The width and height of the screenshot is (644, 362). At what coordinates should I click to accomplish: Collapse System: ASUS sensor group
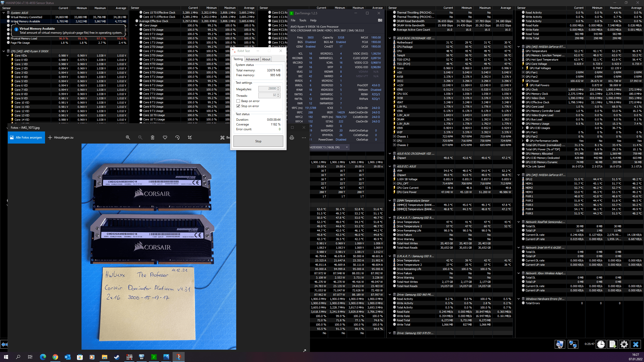[4, 13]
